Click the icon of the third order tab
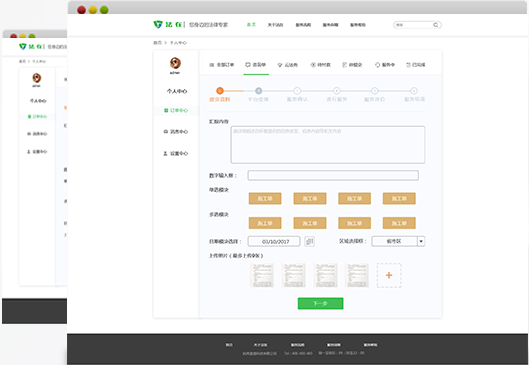 coord(280,65)
